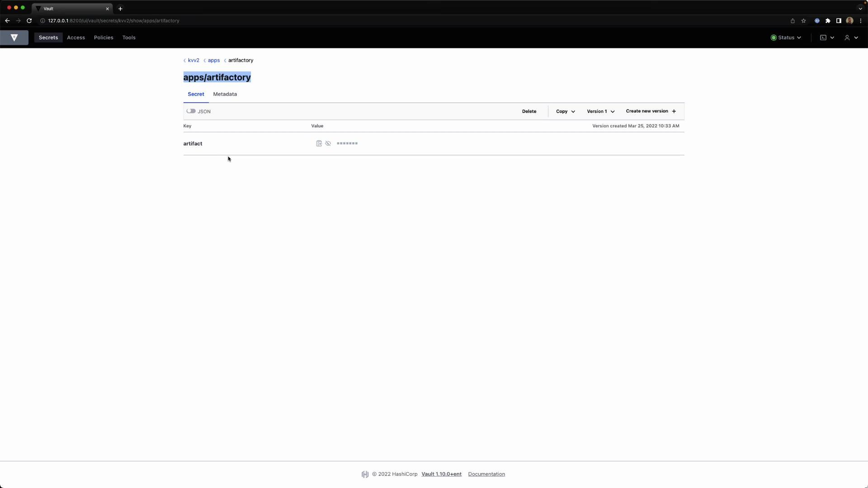Image resolution: width=868 pixels, height=488 pixels.
Task: Click Create new version
Action: (x=651, y=111)
